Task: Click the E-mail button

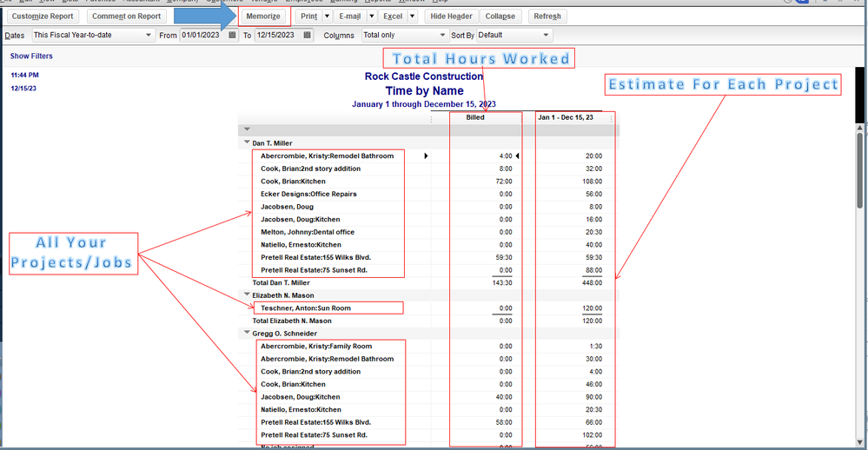Action: coord(350,16)
